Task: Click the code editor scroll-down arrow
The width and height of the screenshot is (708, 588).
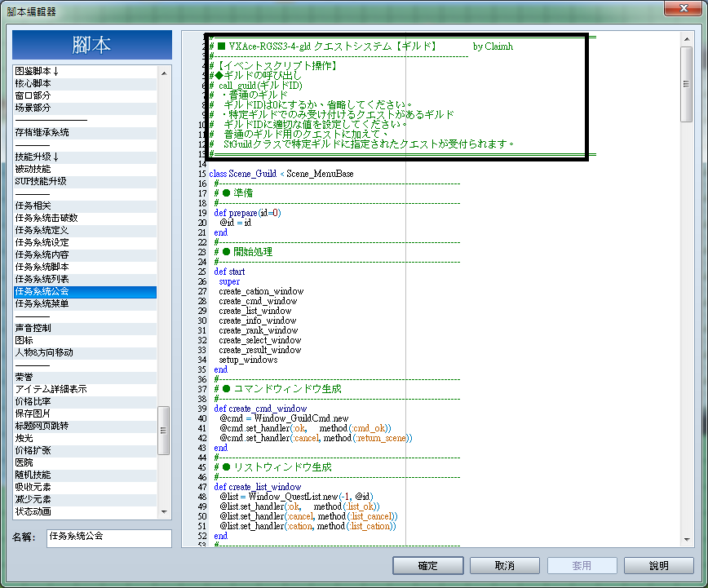Action: click(x=687, y=539)
